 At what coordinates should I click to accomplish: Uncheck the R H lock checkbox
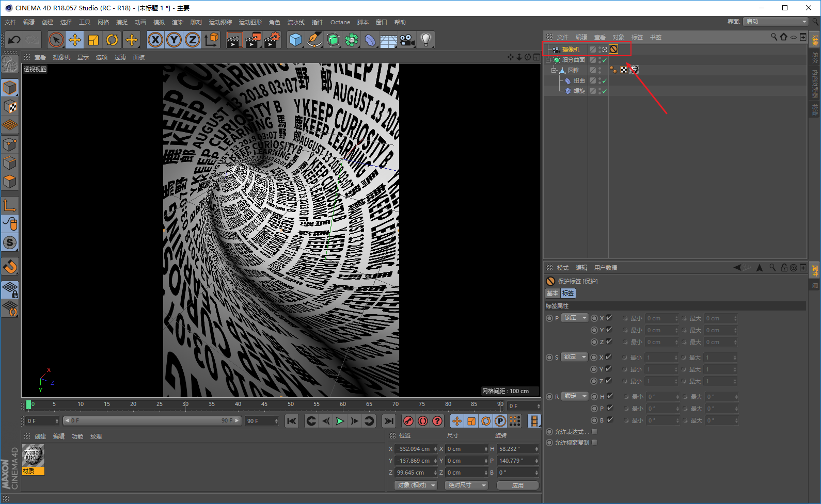coord(610,396)
